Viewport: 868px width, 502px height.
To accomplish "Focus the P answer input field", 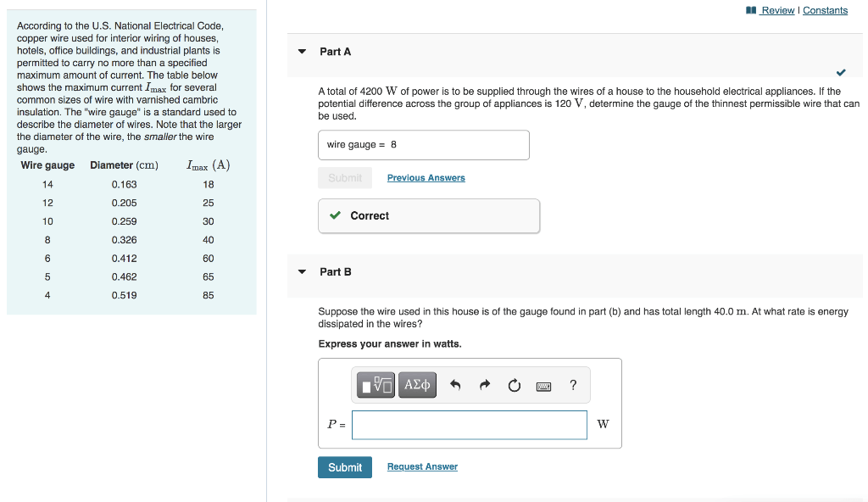I will click(x=469, y=425).
